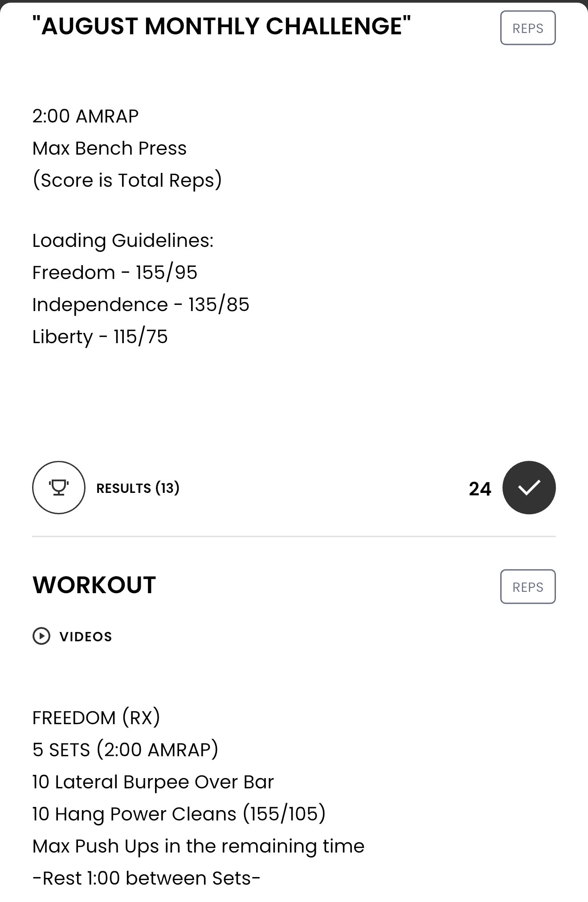Screen dimensions: 588x902
Task: Select the "AUGUST MONTHLY CHALLENGE" title
Action: point(221,26)
